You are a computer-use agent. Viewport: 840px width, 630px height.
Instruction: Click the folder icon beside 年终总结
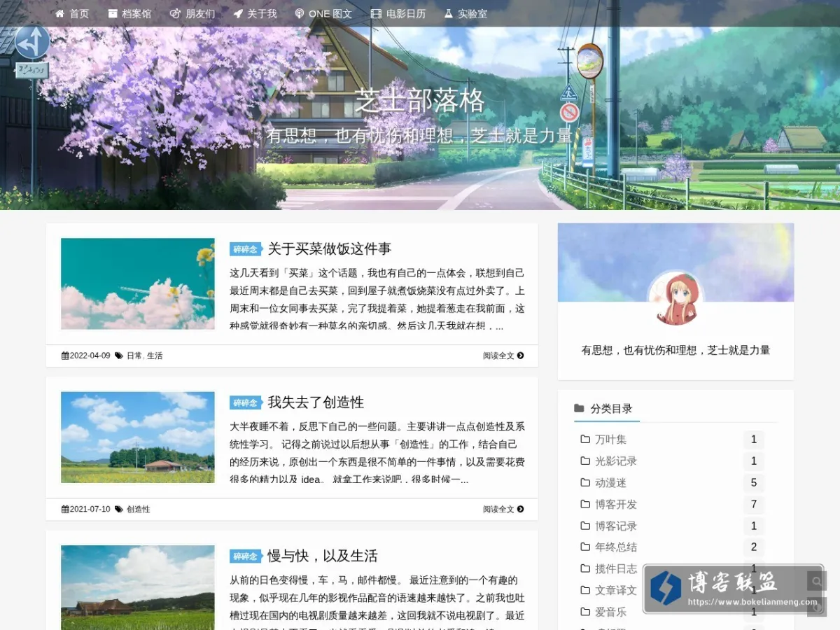pyautogui.click(x=585, y=547)
